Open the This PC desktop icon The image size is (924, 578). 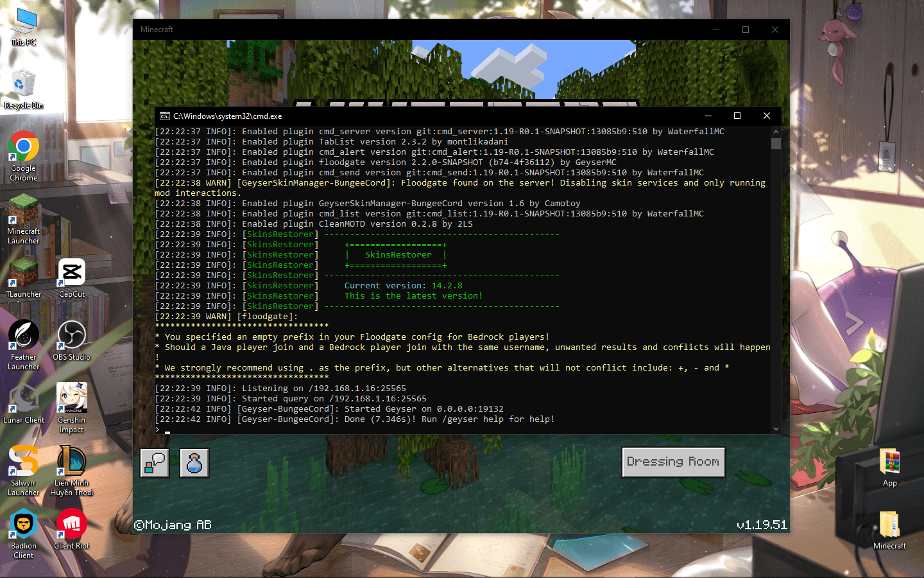click(24, 27)
